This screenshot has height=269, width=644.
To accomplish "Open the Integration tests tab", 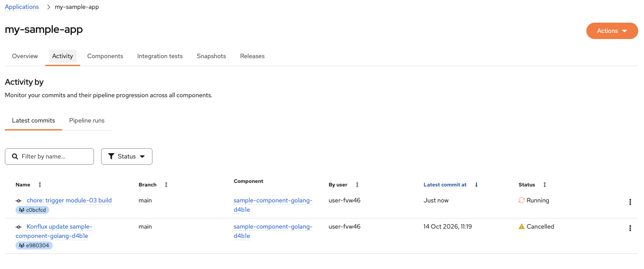I will (x=160, y=56).
